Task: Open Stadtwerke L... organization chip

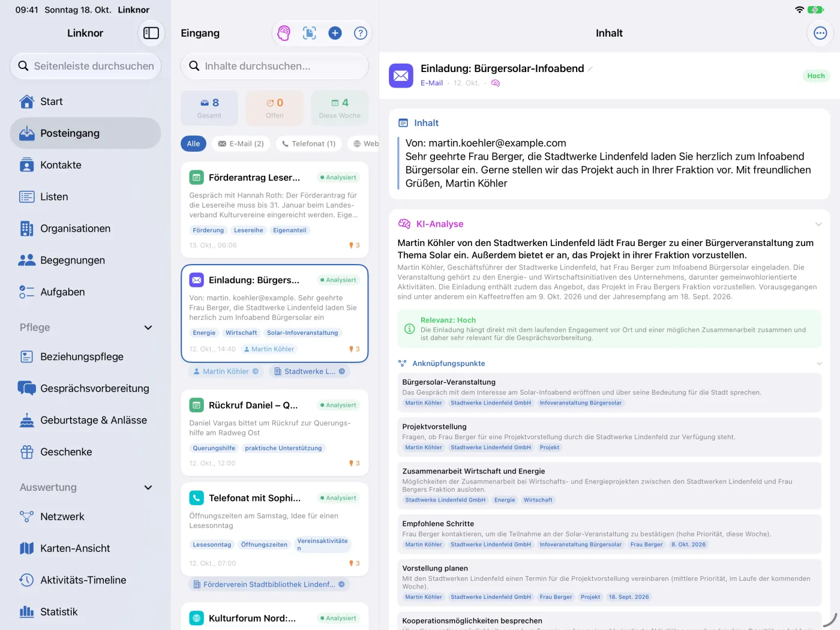Action: (309, 371)
